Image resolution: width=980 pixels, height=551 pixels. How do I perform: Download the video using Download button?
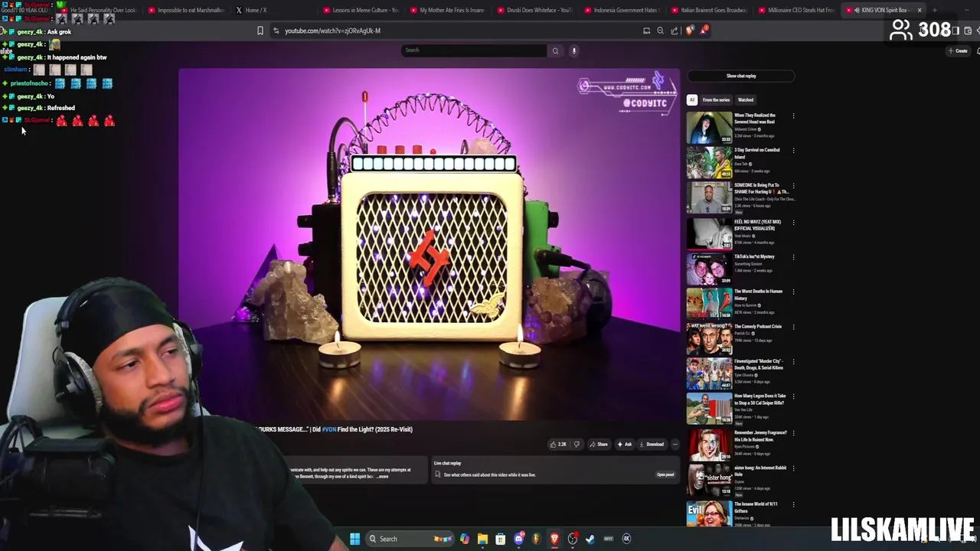pos(652,444)
